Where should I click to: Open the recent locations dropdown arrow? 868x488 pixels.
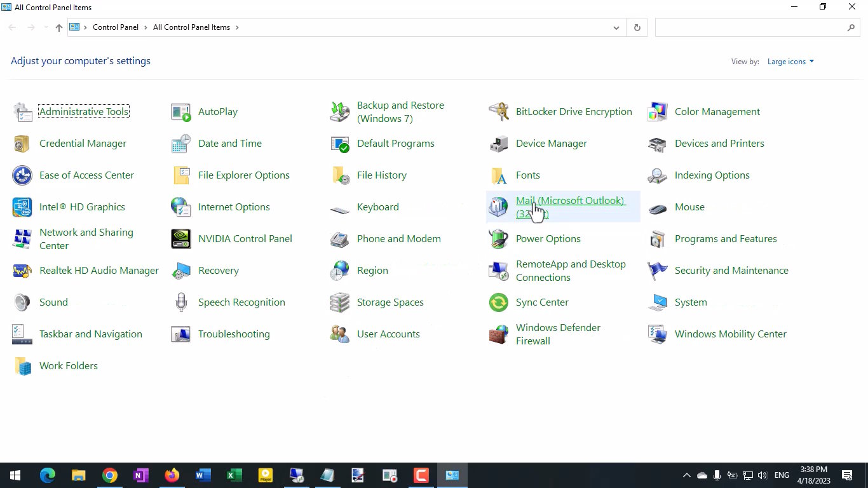46,27
